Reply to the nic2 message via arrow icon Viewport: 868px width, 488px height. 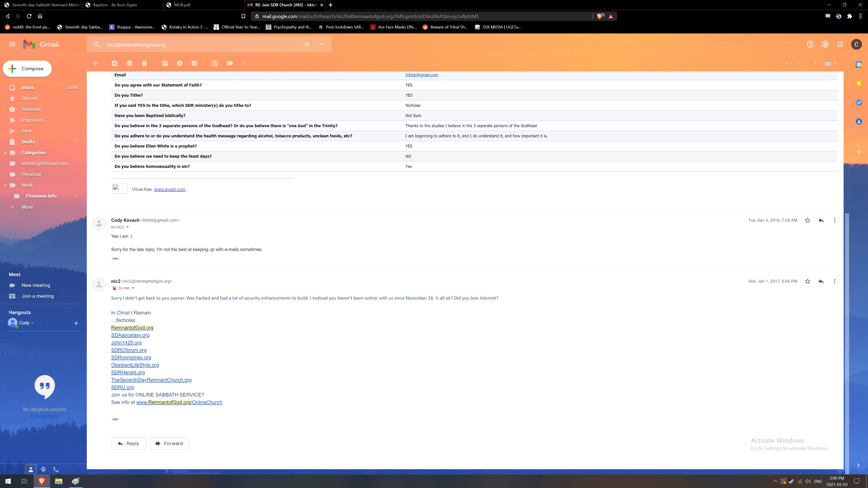pos(821,281)
